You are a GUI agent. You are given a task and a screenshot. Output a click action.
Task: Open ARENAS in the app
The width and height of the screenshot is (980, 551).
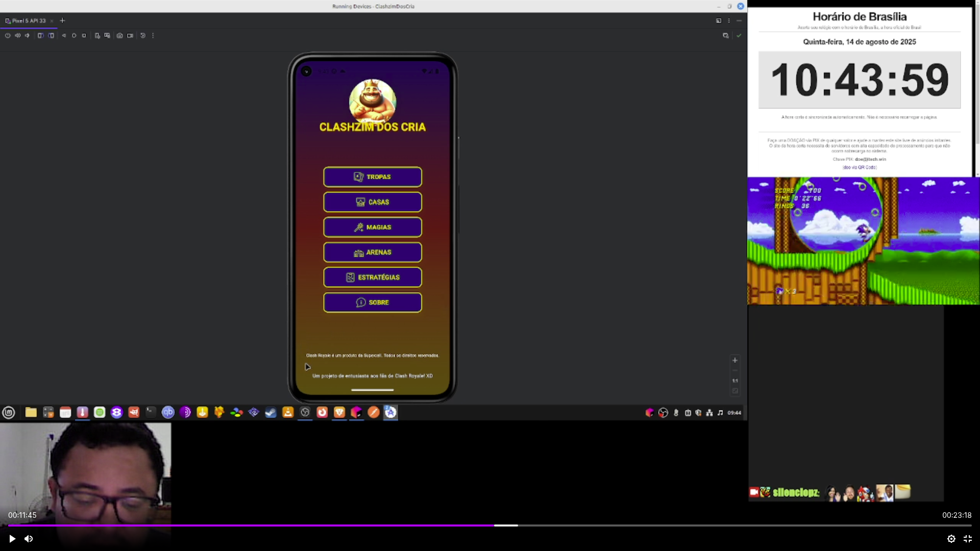click(x=373, y=252)
